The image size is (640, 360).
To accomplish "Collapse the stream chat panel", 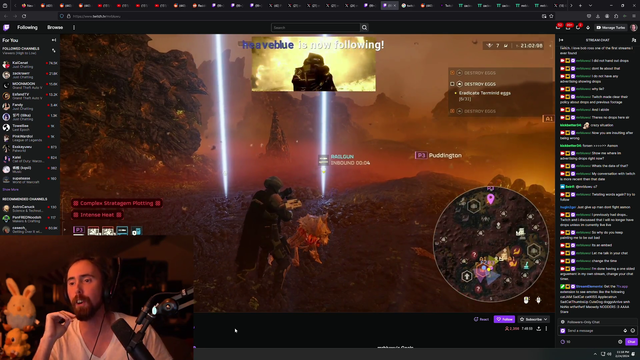I will coord(561,40).
